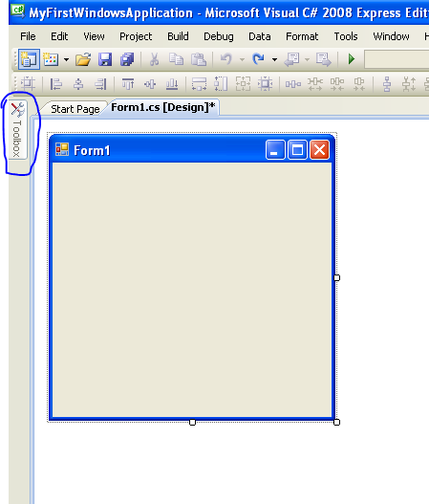Click Remove Horizontal Spacing icon
The width and height of the screenshot is (429, 504).
tap(359, 84)
